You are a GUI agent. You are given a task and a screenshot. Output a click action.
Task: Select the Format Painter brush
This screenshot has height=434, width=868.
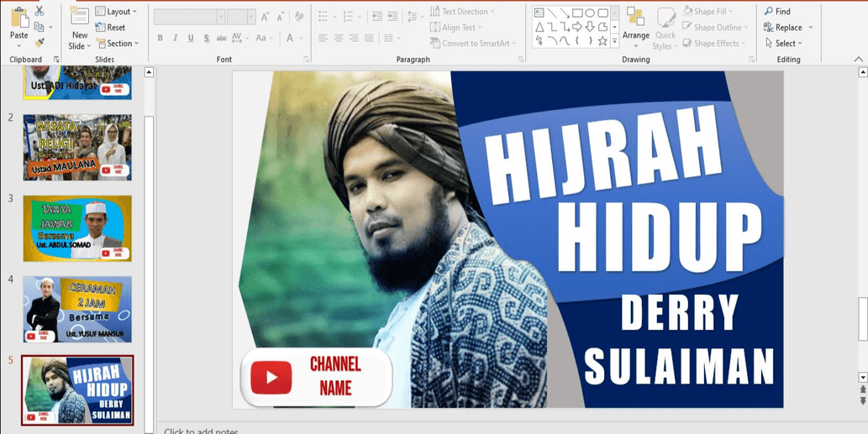(x=39, y=43)
